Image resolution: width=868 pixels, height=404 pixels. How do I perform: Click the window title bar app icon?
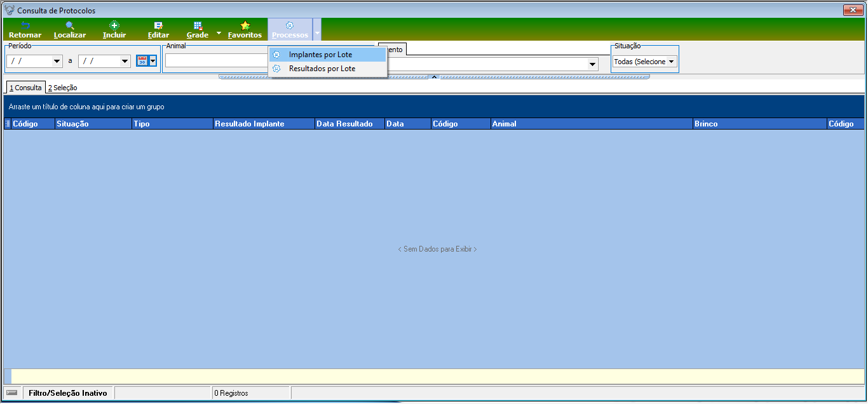click(10, 10)
